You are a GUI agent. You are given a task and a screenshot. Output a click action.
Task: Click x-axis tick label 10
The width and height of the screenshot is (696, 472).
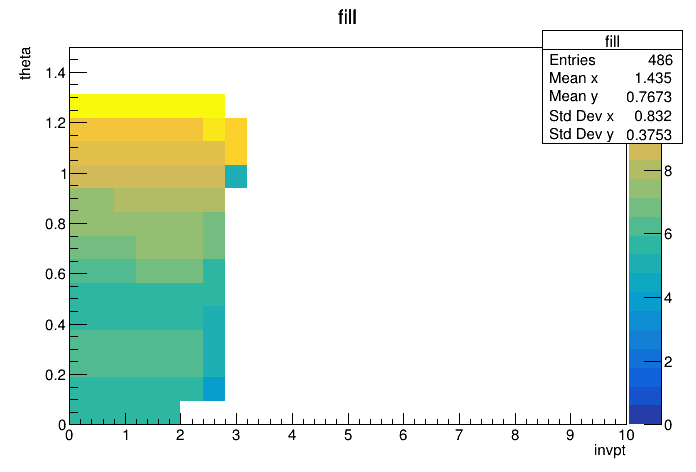(x=626, y=435)
